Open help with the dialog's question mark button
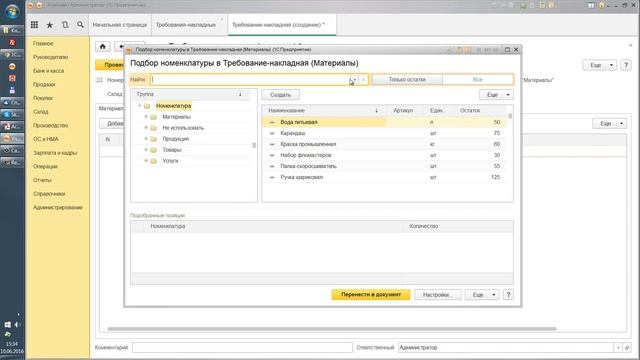Image resolution: width=640 pixels, height=360 pixels. pyautogui.click(x=508, y=295)
